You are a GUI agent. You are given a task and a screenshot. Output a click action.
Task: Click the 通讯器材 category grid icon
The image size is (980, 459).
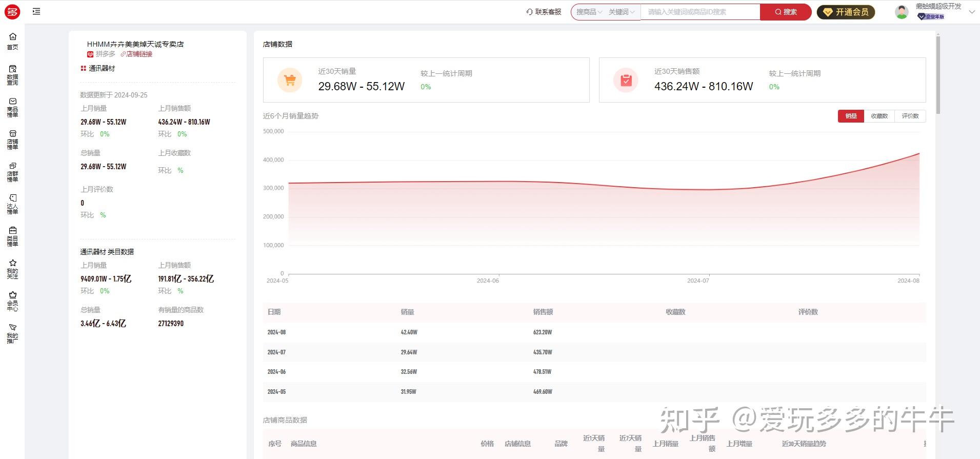point(83,68)
